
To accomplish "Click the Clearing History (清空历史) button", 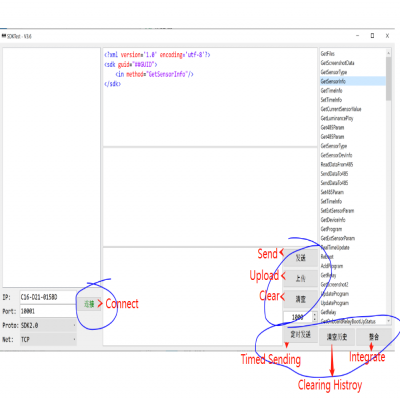I will click(337, 337).
